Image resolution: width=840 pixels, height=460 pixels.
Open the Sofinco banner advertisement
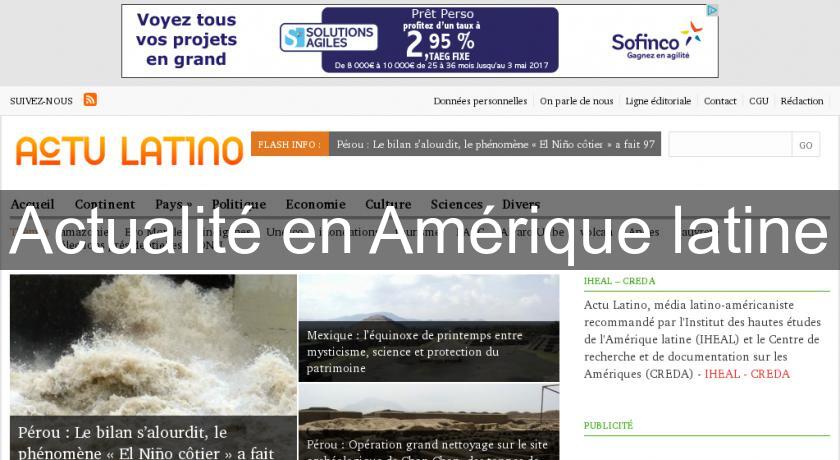click(419, 41)
